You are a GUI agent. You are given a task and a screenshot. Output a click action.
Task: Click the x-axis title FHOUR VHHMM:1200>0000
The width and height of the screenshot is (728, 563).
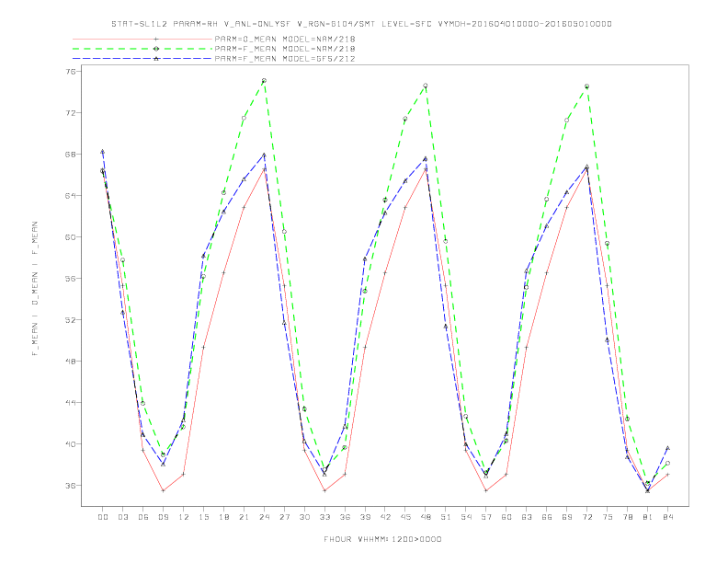click(x=382, y=539)
